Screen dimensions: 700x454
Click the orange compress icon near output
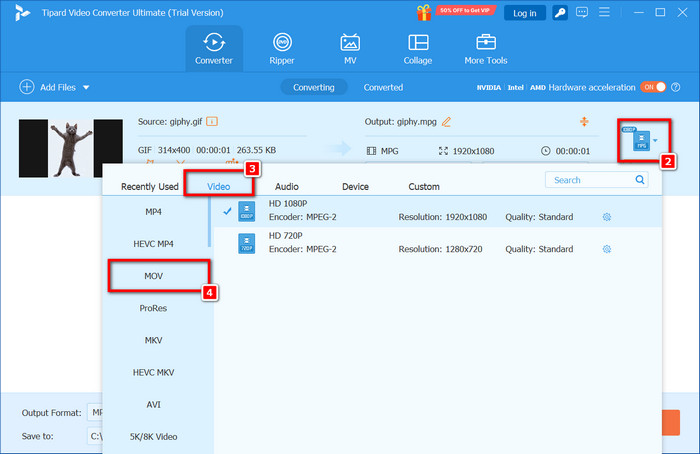(x=584, y=121)
